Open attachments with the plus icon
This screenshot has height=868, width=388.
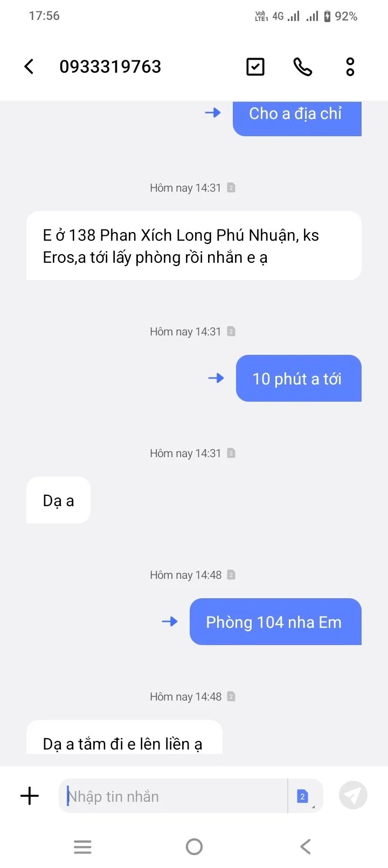coord(30,796)
